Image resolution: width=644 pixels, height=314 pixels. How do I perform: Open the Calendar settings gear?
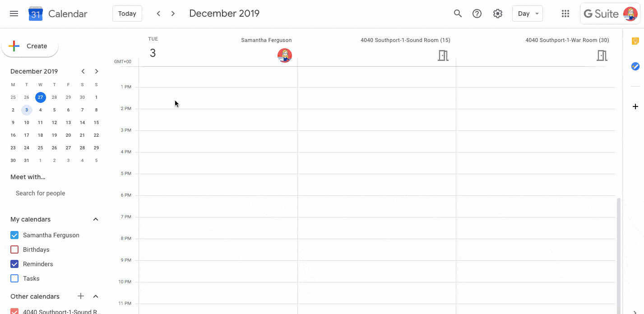pyautogui.click(x=498, y=14)
